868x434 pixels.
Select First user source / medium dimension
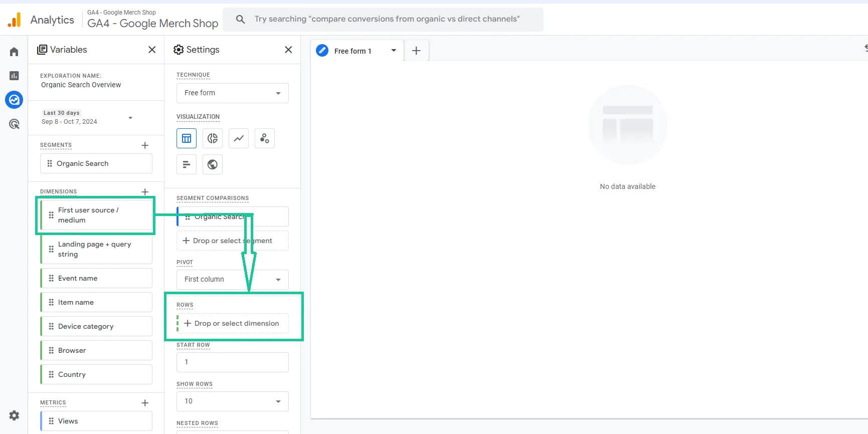(x=96, y=215)
